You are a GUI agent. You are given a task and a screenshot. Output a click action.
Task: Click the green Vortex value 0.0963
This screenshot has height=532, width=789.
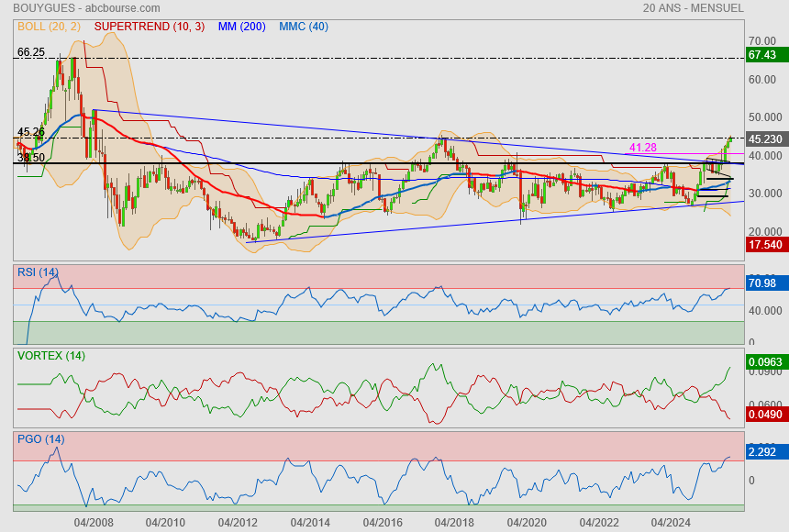(x=765, y=362)
